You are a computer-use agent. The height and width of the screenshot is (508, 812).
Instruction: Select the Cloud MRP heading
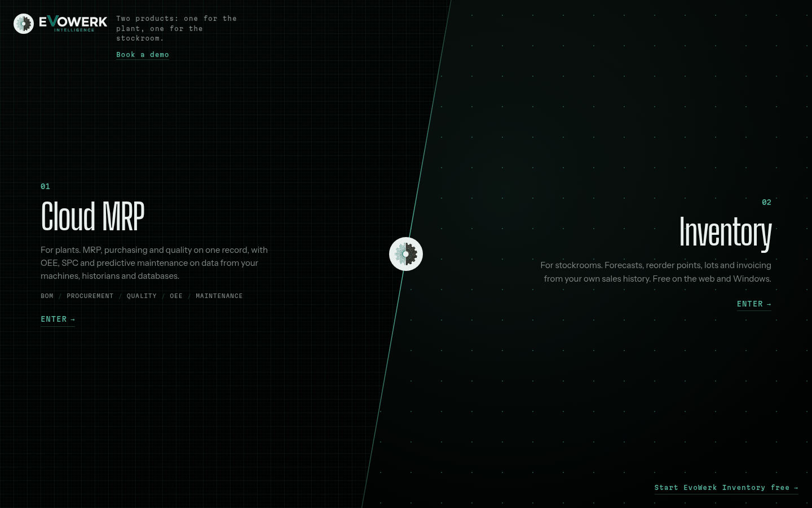click(x=92, y=217)
